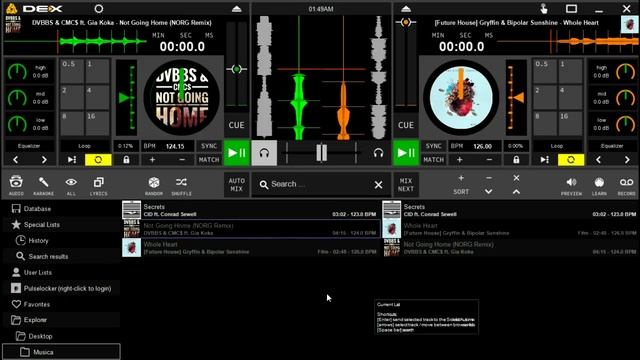
Task: Toggle PREVIEW speaker icon
Action: (x=571, y=185)
